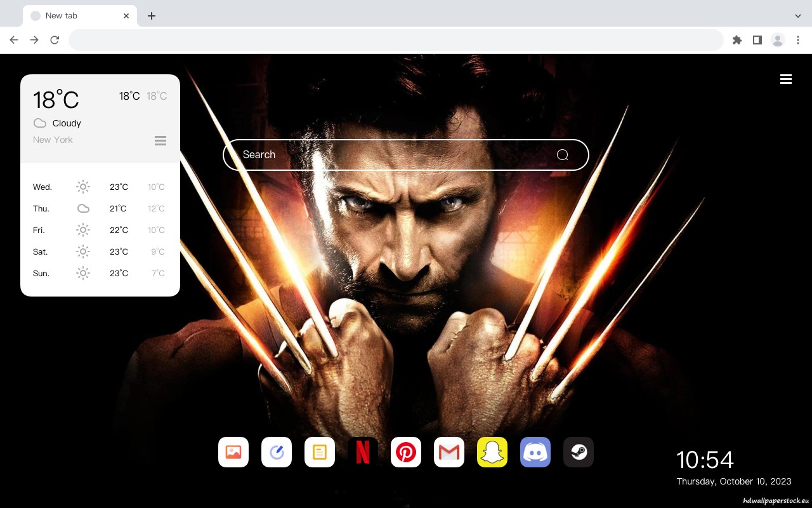Screen dimensions: 812x508
Task: Click the cloudy weather condition icon
Action: pos(40,123)
